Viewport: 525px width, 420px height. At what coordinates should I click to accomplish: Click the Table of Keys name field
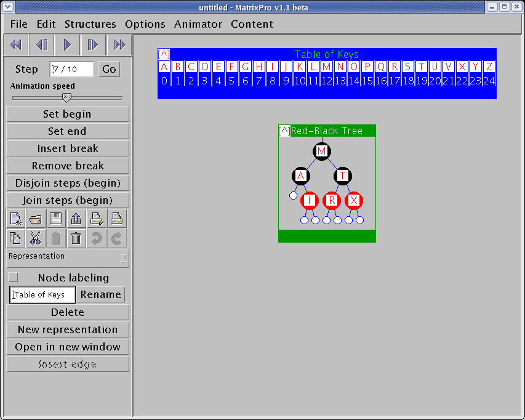[42, 295]
